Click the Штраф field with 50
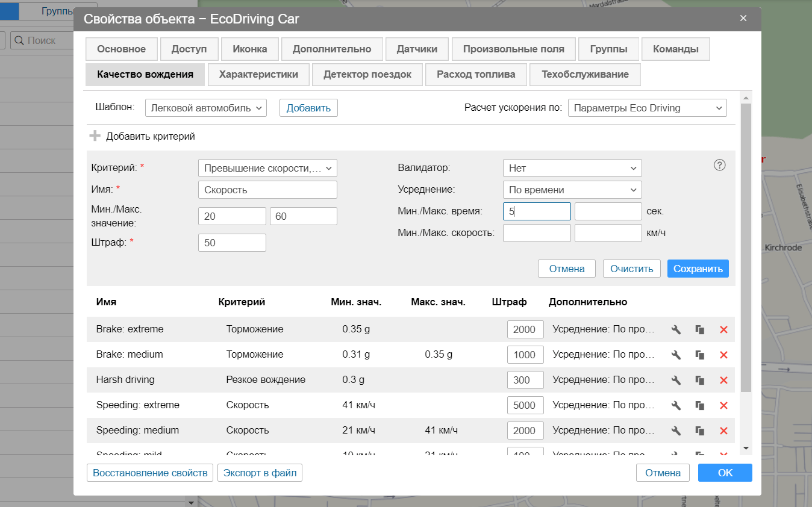 coord(232,243)
